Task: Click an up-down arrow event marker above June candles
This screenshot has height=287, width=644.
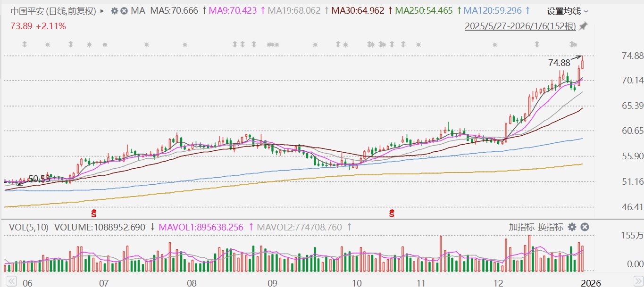Action: coord(24,44)
